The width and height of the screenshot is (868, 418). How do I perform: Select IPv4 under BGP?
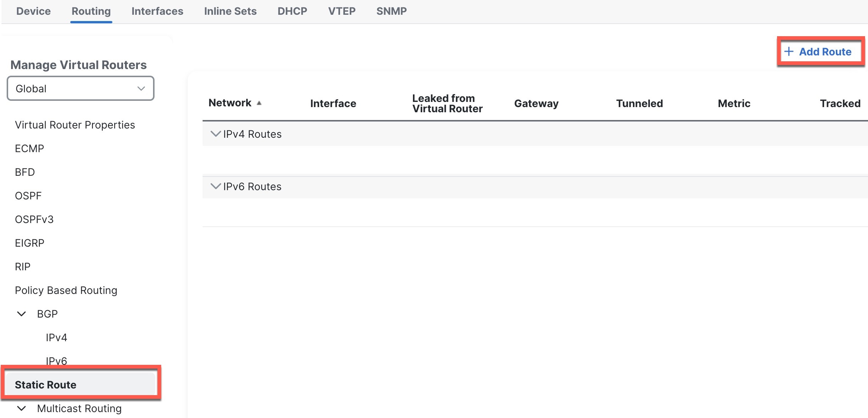(56, 338)
